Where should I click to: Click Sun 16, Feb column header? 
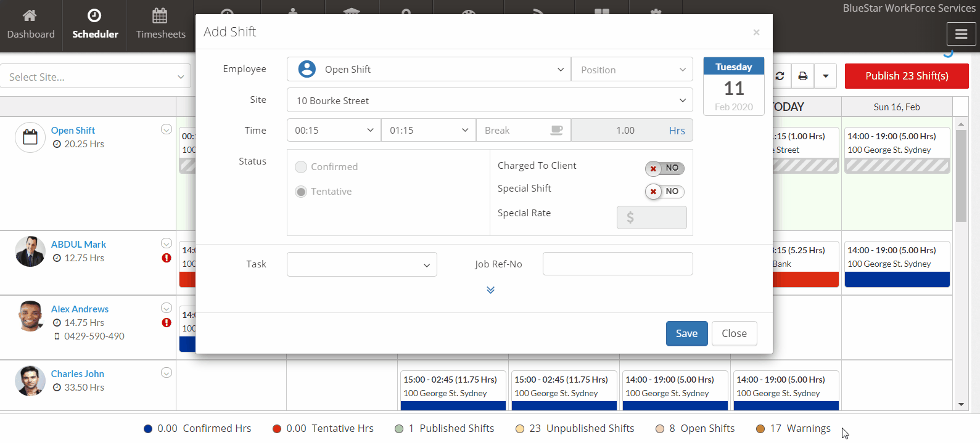click(x=897, y=107)
